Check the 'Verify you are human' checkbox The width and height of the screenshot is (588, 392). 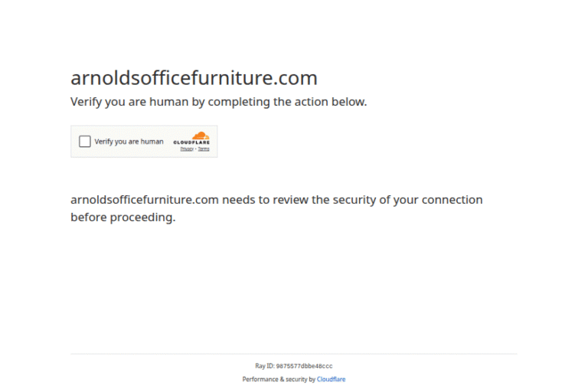[x=84, y=142]
